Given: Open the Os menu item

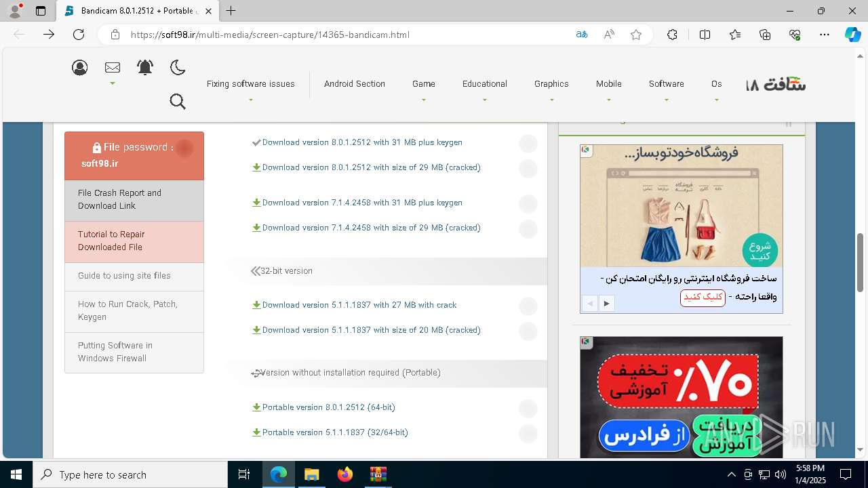Looking at the screenshot, I should [x=717, y=84].
